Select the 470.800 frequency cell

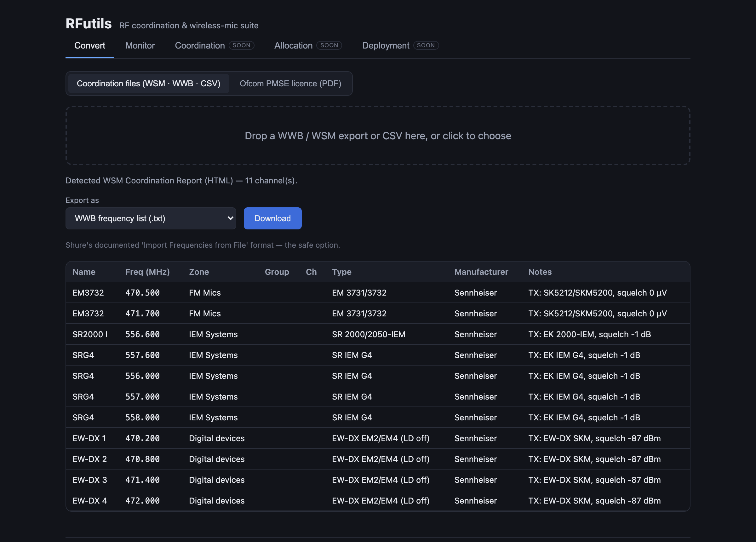click(142, 459)
